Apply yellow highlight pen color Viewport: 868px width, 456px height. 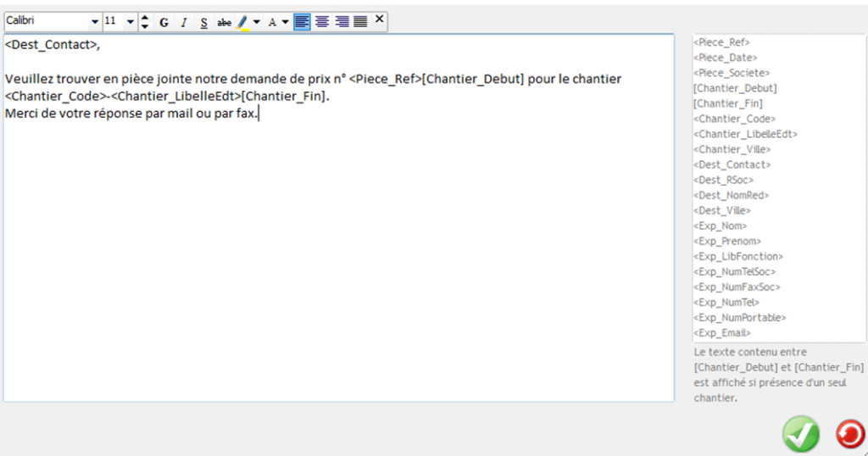click(242, 22)
